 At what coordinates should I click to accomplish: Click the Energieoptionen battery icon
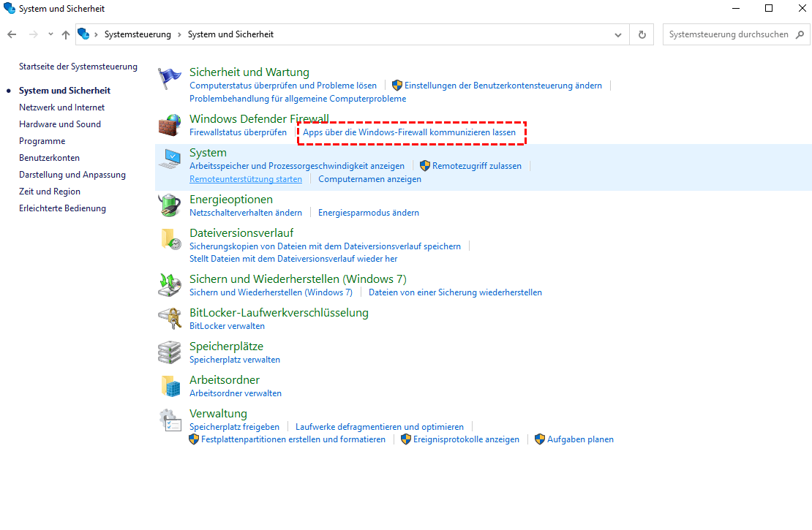[170, 205]
